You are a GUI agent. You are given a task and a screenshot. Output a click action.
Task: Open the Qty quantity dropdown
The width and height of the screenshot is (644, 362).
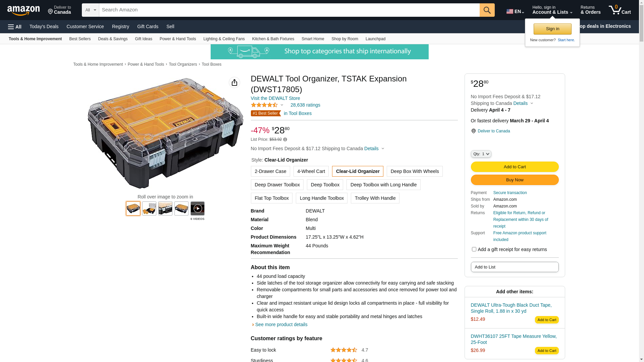(481, 154)
